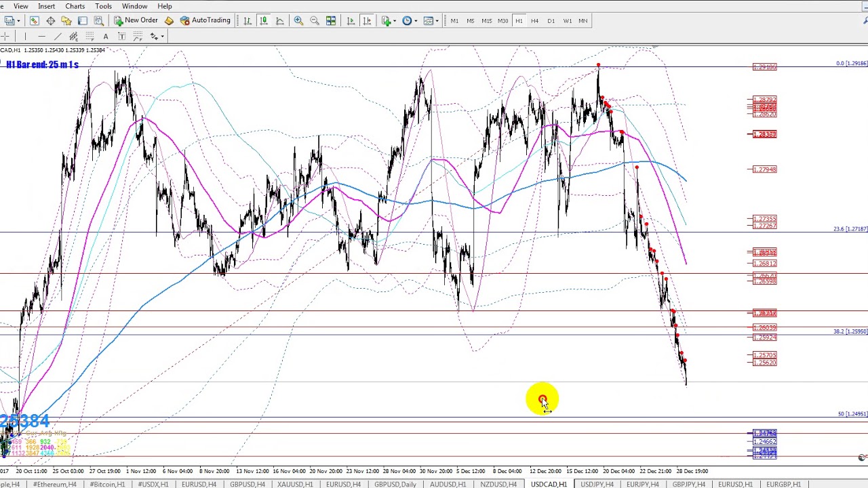This screenshot has width=868, height=488.
Task: Open Market Watch window icon
Action: click(x=34, y=20)
